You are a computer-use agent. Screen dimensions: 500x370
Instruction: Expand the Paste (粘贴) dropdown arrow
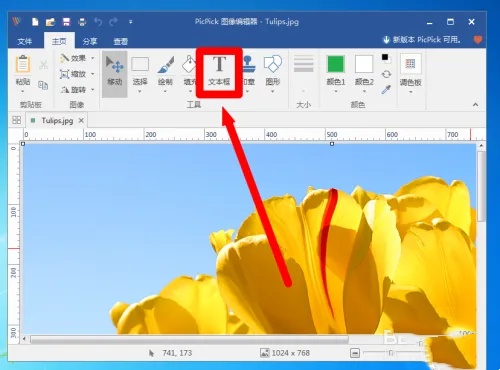point(23,91)
